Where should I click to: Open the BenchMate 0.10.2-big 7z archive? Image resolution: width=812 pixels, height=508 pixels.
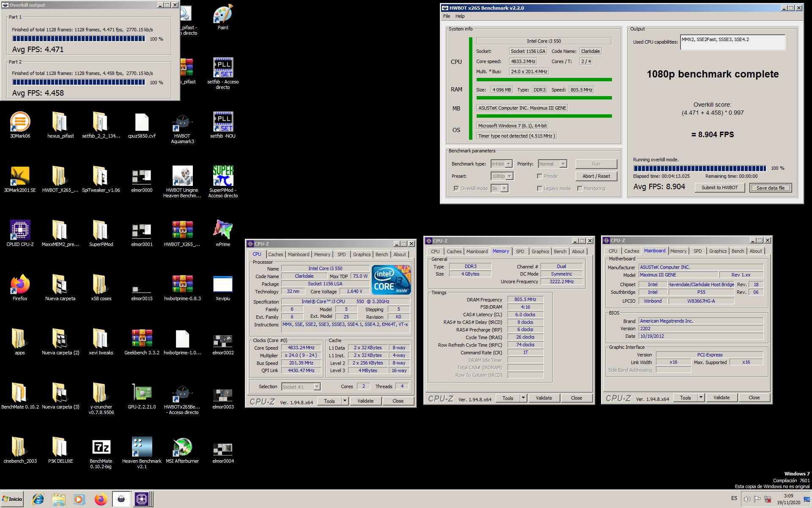click(101, 453)
